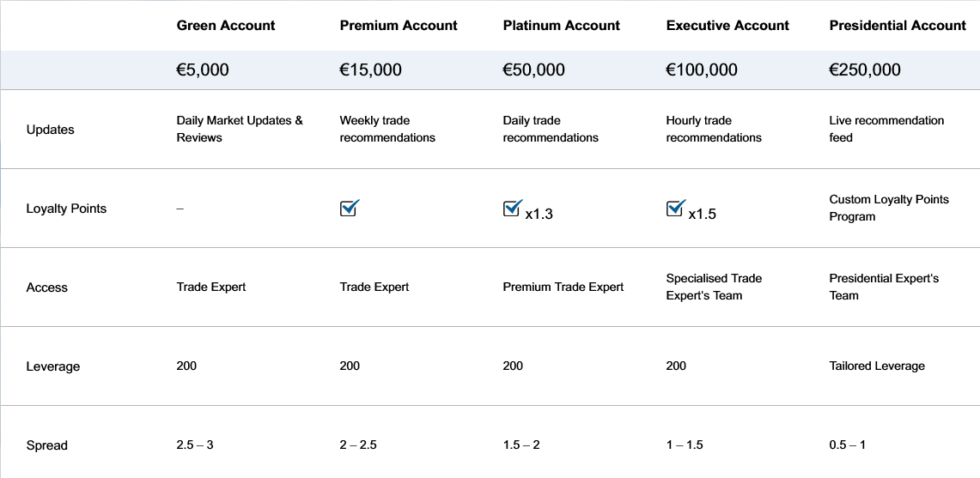Click the Platinum Account loyalty checkmark icon
Viewport: 980px width, 478px height.
click(x=513, y=208)
